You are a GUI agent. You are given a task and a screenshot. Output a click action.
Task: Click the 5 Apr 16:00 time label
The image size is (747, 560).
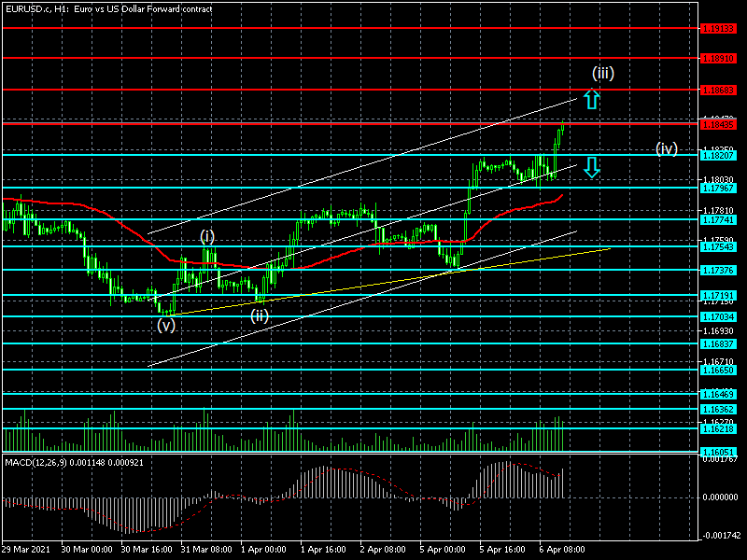pyautogui.click(x=502, y=549)
